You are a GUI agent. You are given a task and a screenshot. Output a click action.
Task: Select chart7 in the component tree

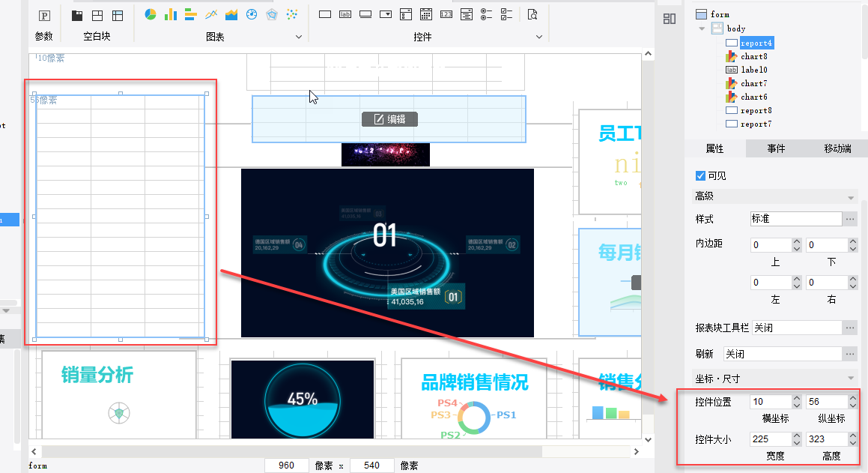pyautogui.click(x=753, y=83)
